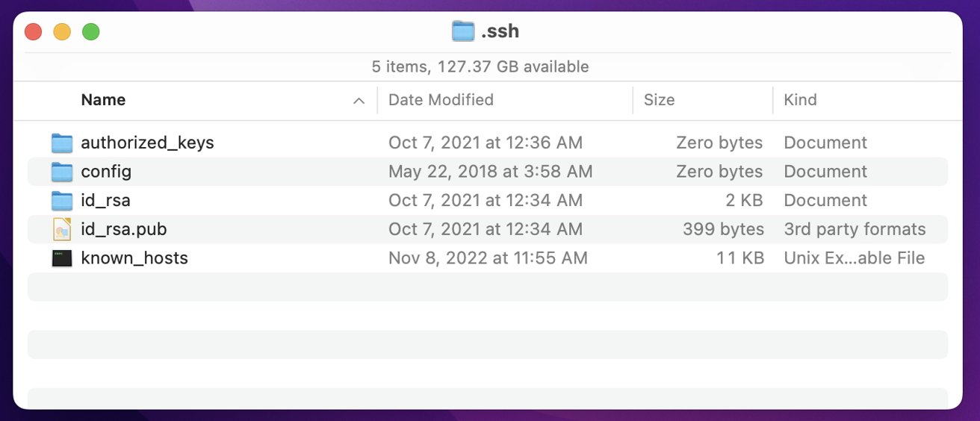Minimize the .ssh window with yellow button
Image resolution: width=980 pixels, height=421 pixels.
click(62, 32)
